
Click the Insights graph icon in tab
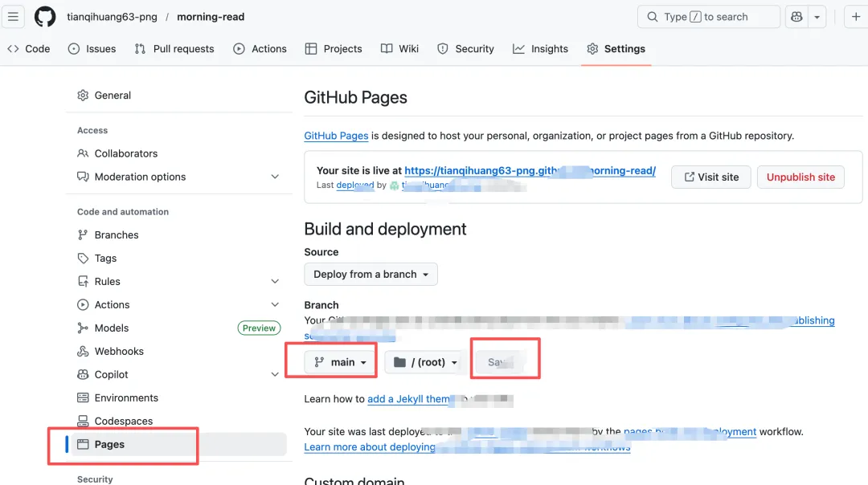[x=518, y=49]
